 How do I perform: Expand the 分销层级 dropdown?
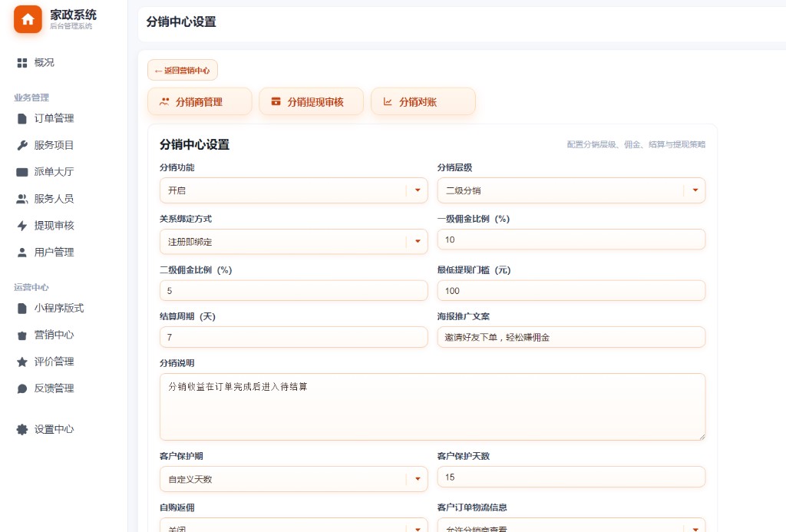[571, 190]
